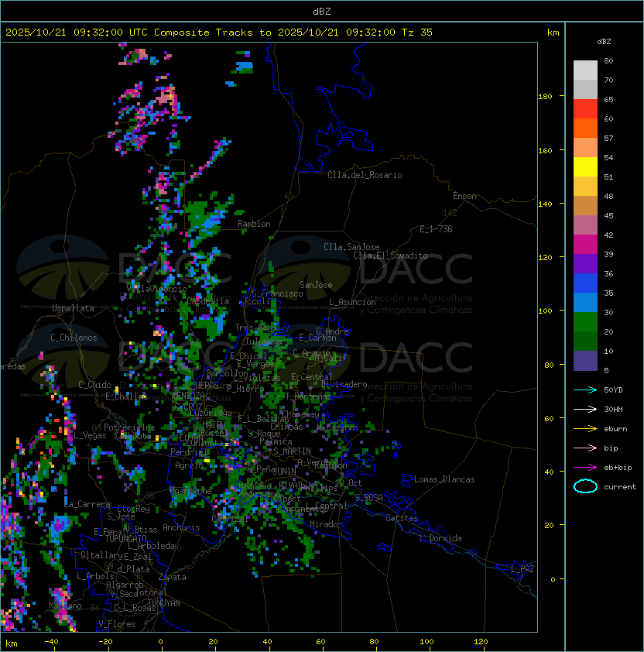Image resolution: width=644 pixels, height=652 pixels.
Task: Click the 'eb+bip' legend label
Action: 618,468
